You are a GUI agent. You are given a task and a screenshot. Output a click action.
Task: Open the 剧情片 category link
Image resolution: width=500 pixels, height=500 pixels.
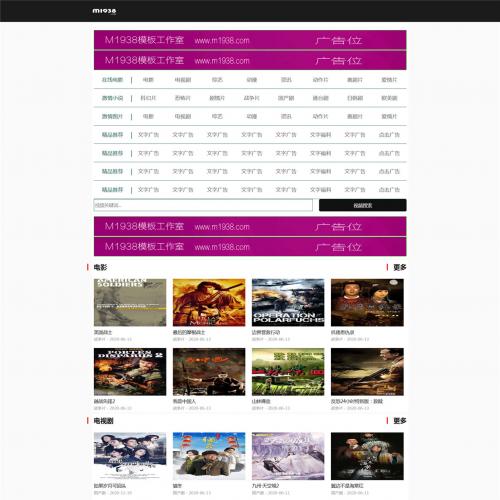click(x=217, y=98)
